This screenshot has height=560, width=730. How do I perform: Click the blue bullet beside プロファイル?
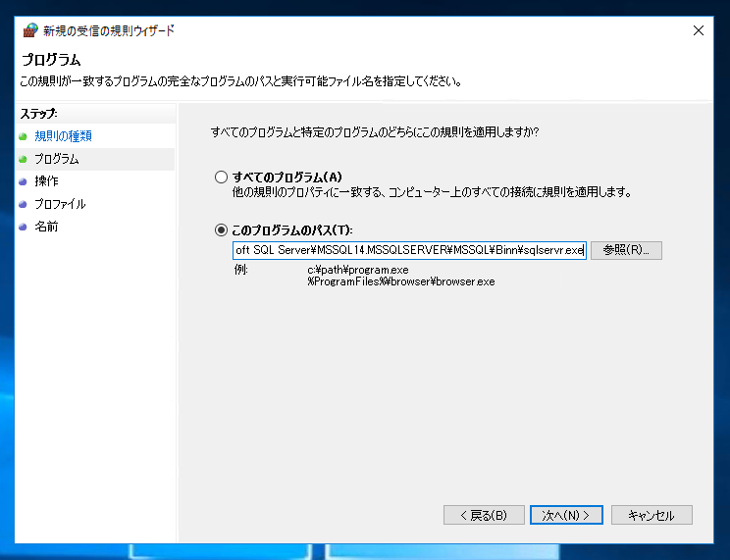coord(23,204)
